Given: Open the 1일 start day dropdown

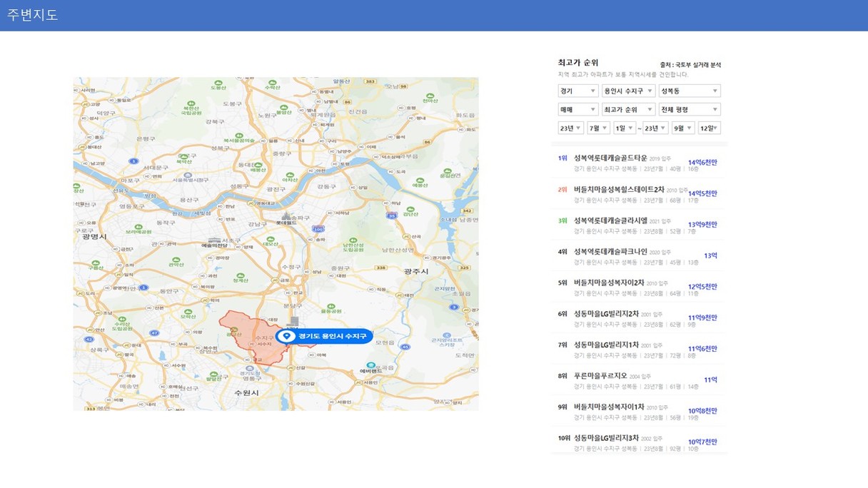Looking at the screenshot, I should [623, 128].
